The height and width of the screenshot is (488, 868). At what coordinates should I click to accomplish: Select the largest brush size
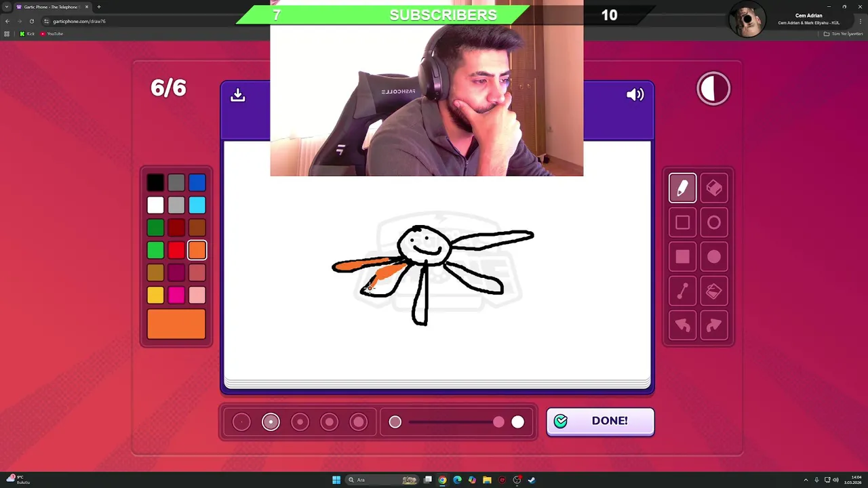[x=359, y=422]
